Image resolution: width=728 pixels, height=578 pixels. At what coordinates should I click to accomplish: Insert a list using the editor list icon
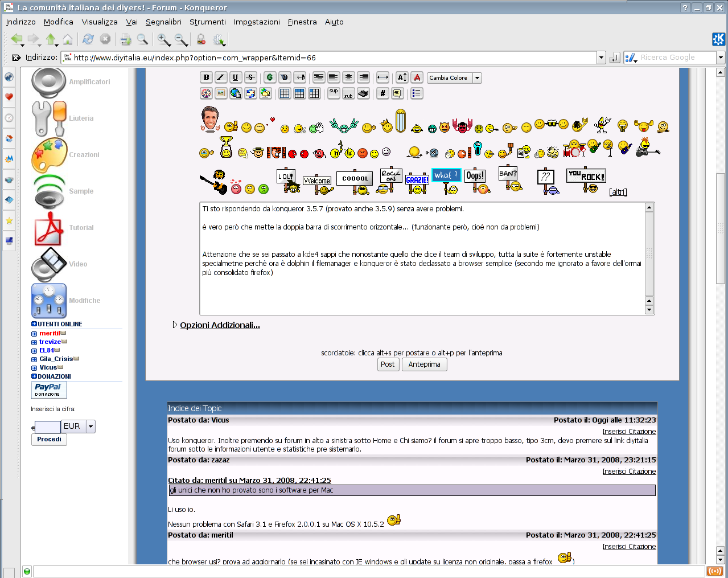click(417, 93)
